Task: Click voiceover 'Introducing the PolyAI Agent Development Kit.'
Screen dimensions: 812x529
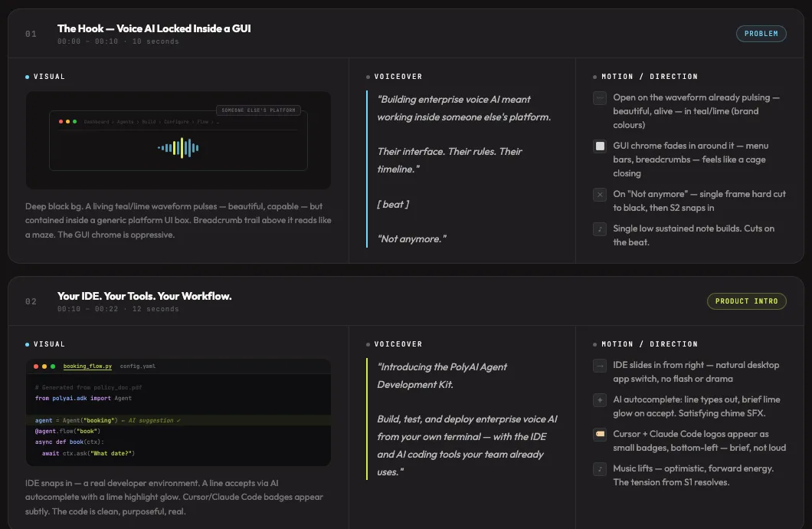Action: click(442, 376)
